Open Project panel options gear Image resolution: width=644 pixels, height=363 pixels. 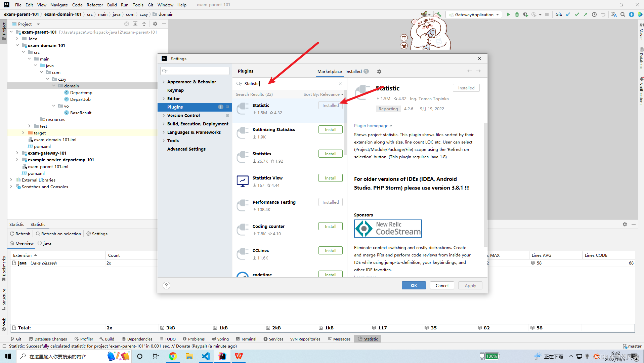155,24
